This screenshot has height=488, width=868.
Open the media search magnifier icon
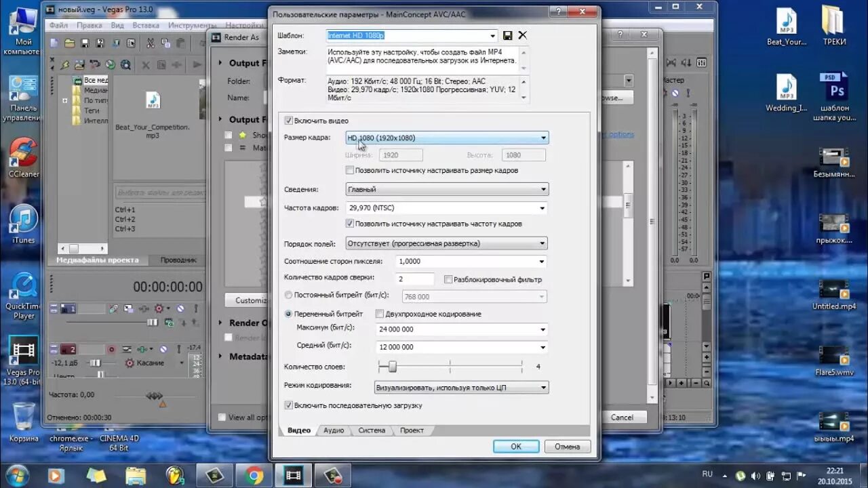pyautogui.click(x=125, y=65)
